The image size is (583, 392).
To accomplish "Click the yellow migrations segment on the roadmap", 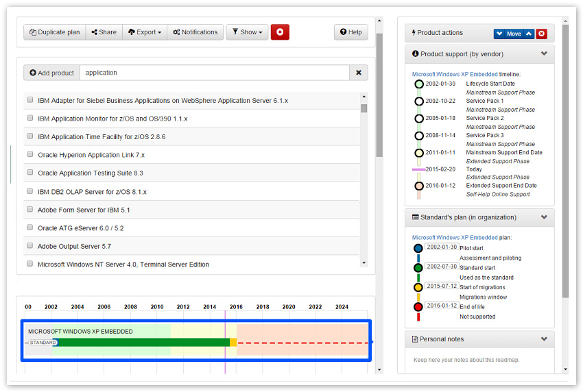I will (233, 343).
